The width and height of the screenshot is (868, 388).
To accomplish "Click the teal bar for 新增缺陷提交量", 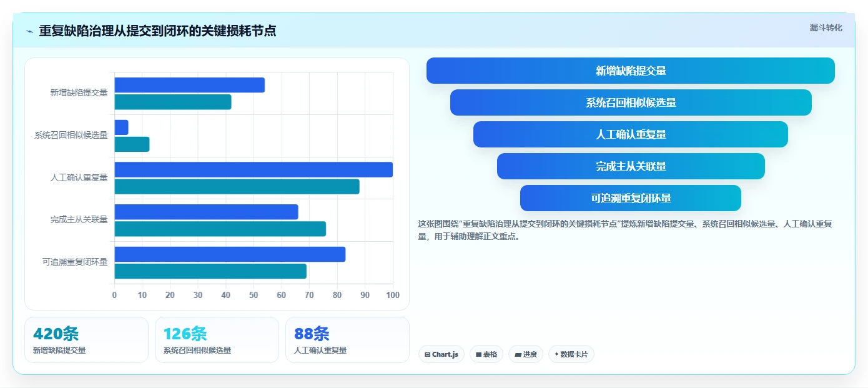I will [x=173, y=102].
